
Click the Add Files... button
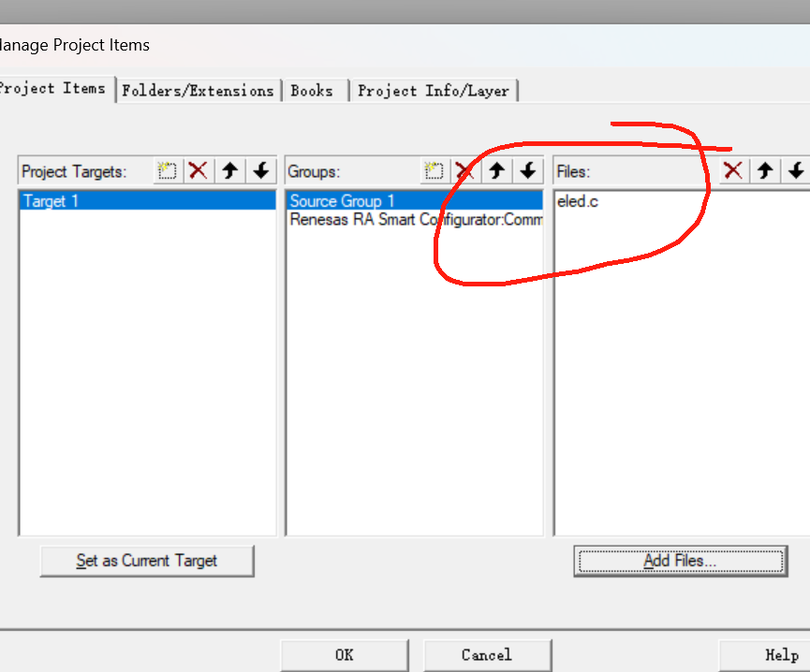681,561
